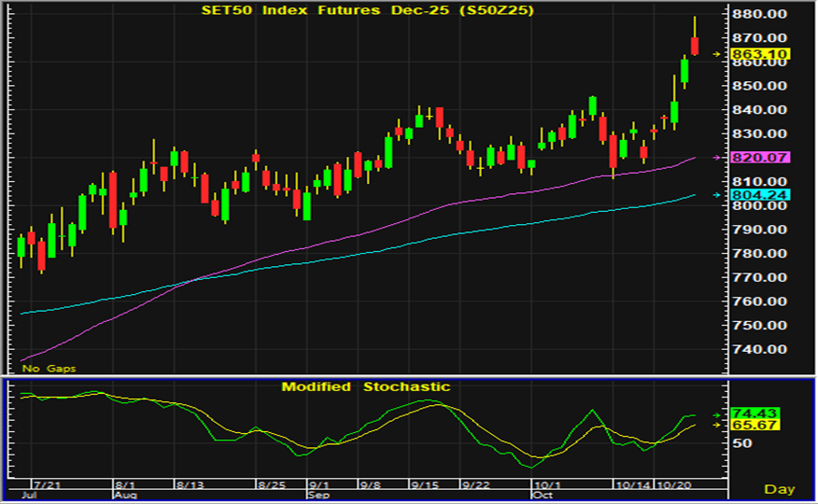The width and height of the screenshot is (818, 504).
Task: Click the yellow arrow beside 65.67
Action: 717,425
